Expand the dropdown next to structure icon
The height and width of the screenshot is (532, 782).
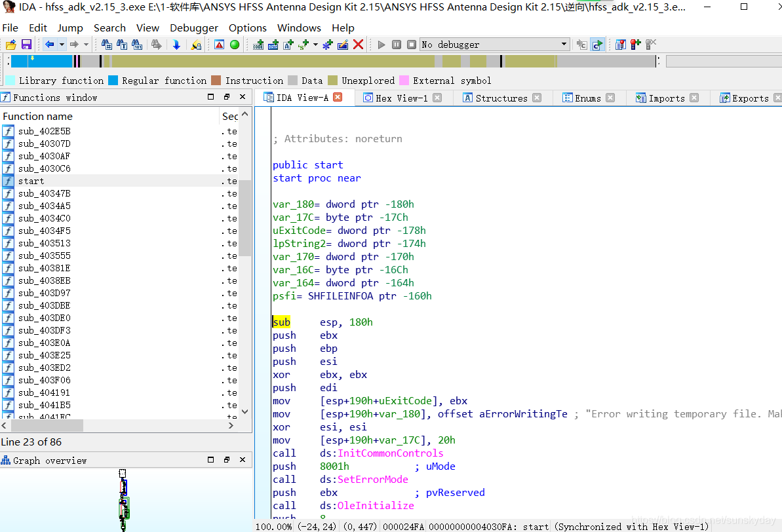pos(315,45)
